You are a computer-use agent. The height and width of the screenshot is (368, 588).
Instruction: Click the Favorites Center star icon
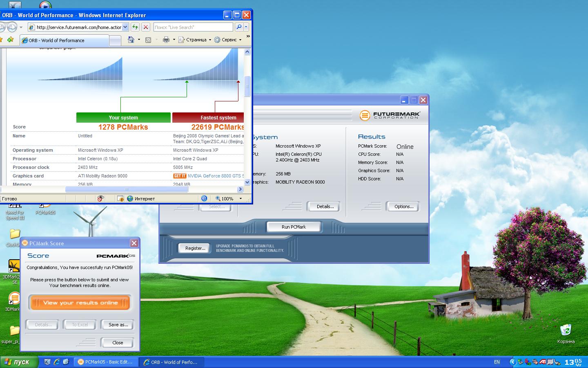coord(1,40)
